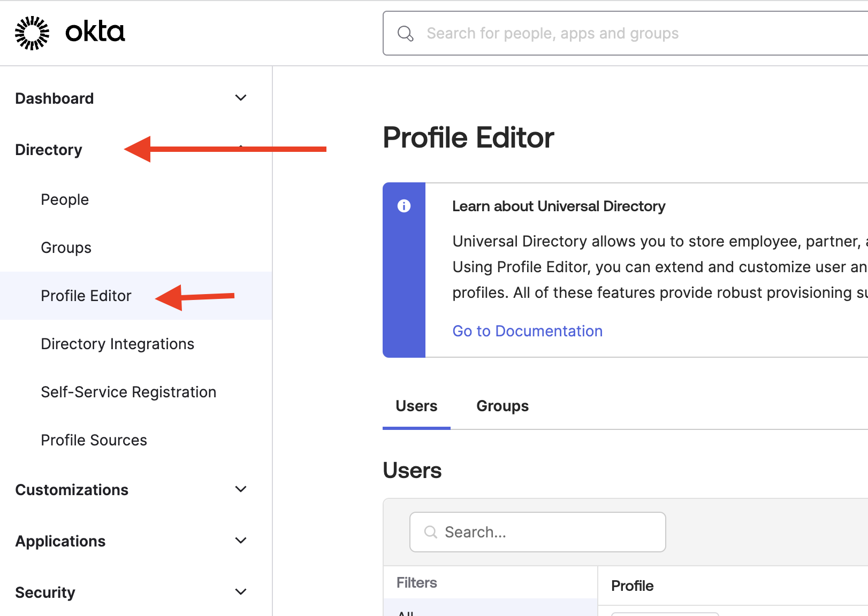Click the Profile column header
Screen dimensions: 868x616
click(632, 586)
